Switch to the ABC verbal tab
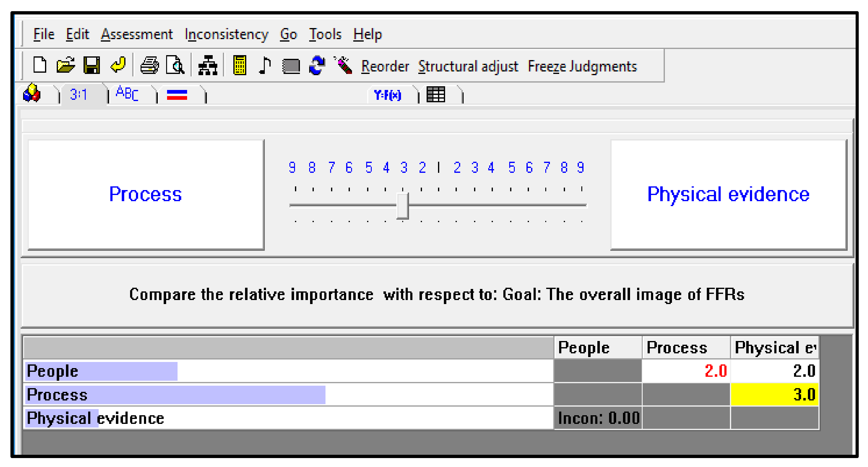The width and height of the screenshot is (868, 467). coord(127,94)
